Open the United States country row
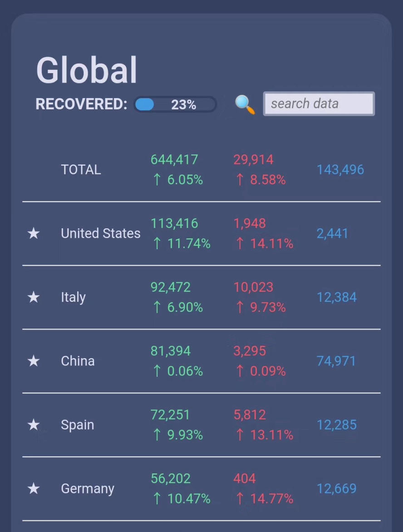 click(x=100, y=233)
